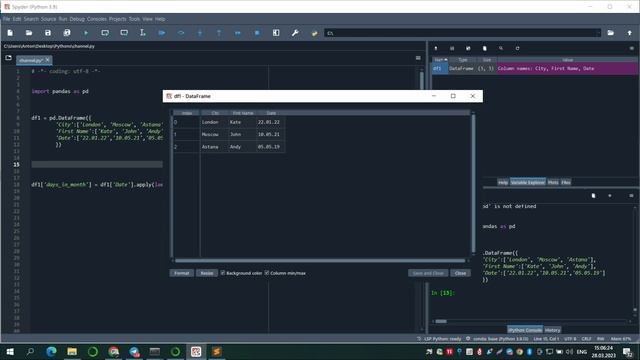Open the Projects menu
Image resolution: width=640 pixels, height=360 pixels.
click(118, 19)
